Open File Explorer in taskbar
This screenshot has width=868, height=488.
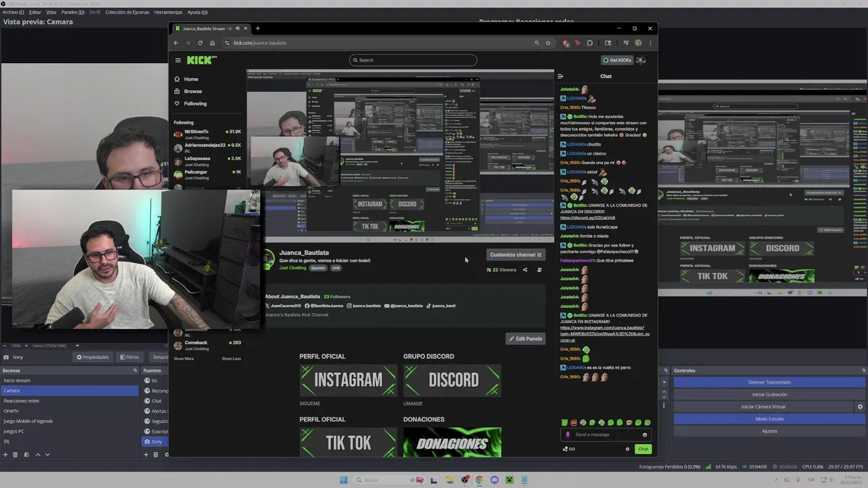pos(449,480)
